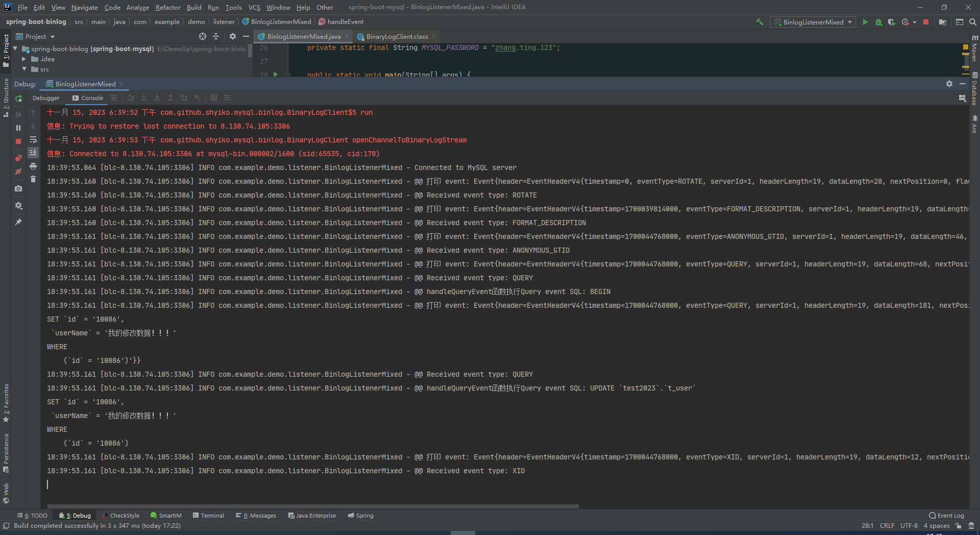The height and width of the screenshot is (535, 980).
Task: Click the Print console output icon
Action: (x=33, y=166)
